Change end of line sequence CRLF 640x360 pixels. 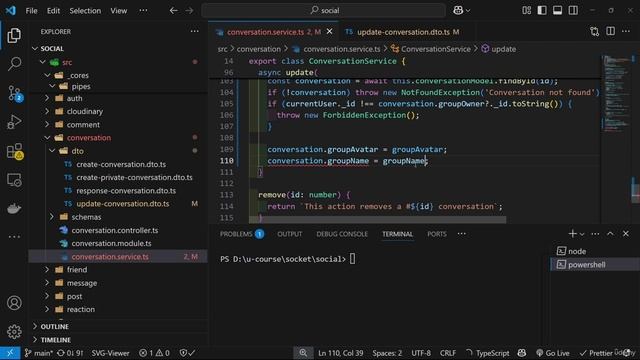448,353
